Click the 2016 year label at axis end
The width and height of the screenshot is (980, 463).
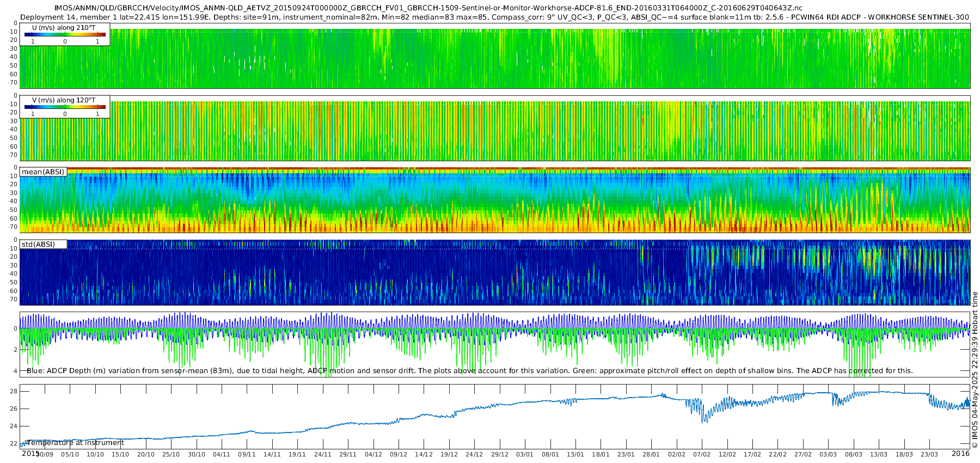960,453
